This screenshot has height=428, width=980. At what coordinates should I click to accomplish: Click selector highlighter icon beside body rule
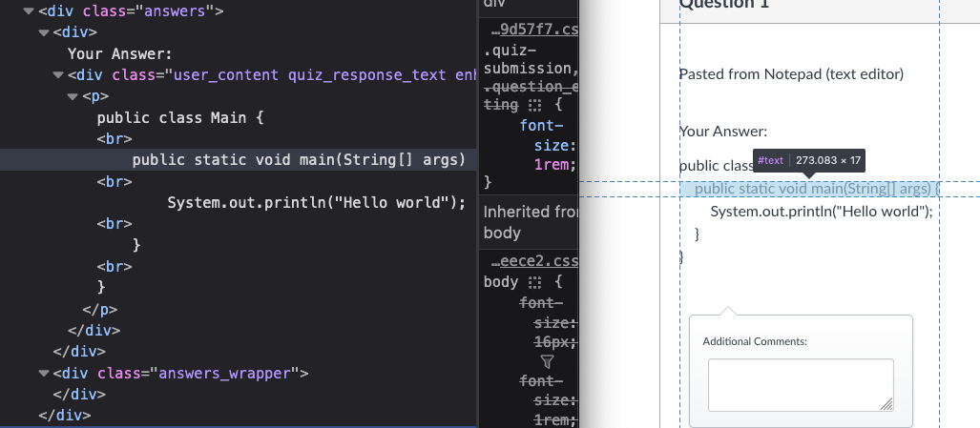click(x=534, y=282)
